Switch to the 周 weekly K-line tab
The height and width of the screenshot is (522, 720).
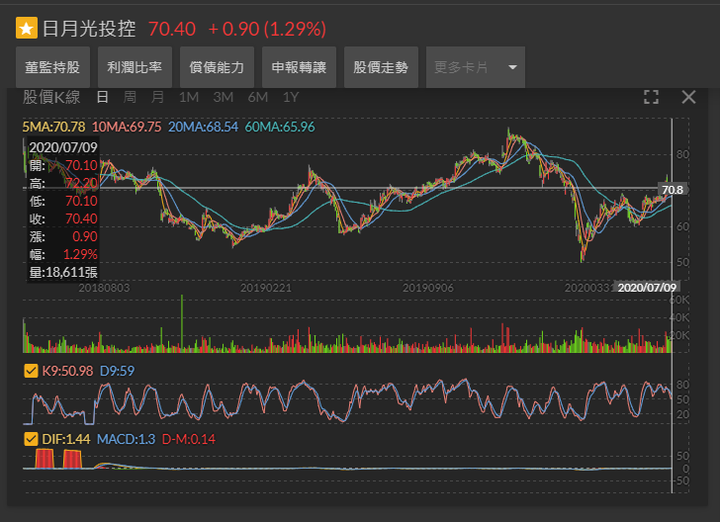(x=130, y=97)
